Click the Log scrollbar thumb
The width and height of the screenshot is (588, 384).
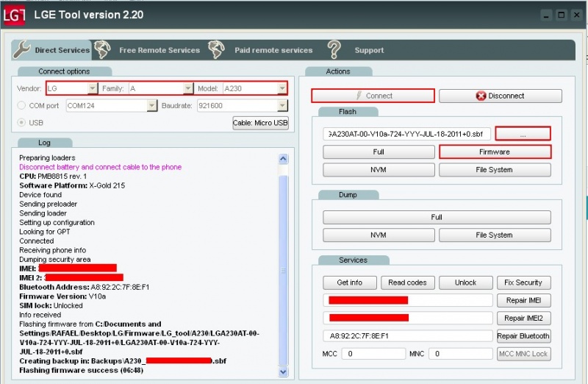coord(283,269)
